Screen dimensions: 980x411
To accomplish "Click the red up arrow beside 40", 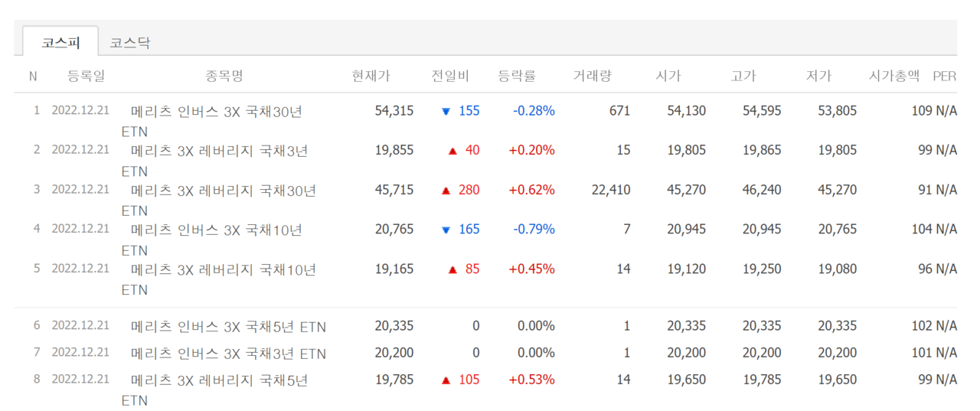I will click(x=452, y=152).
